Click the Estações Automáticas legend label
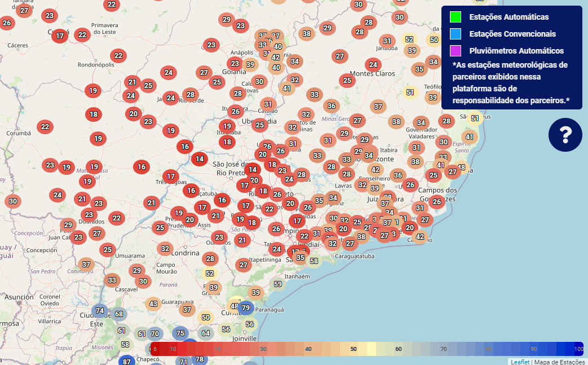 coord(509,17)
